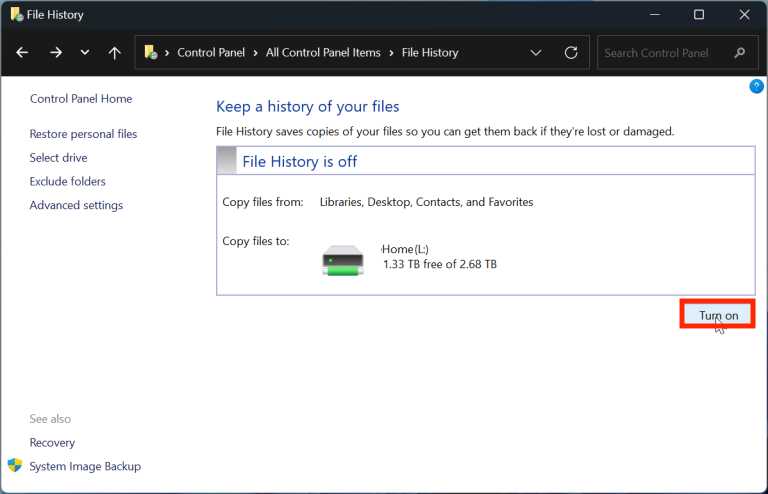Click the Back navigation arrow
Image resolution: width=768 pixels, height=494 pixels.
point(22,52)
